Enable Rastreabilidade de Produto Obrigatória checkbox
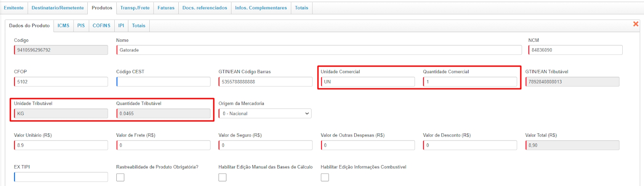The width and height of the screenshot is (644, 186). 120,177
